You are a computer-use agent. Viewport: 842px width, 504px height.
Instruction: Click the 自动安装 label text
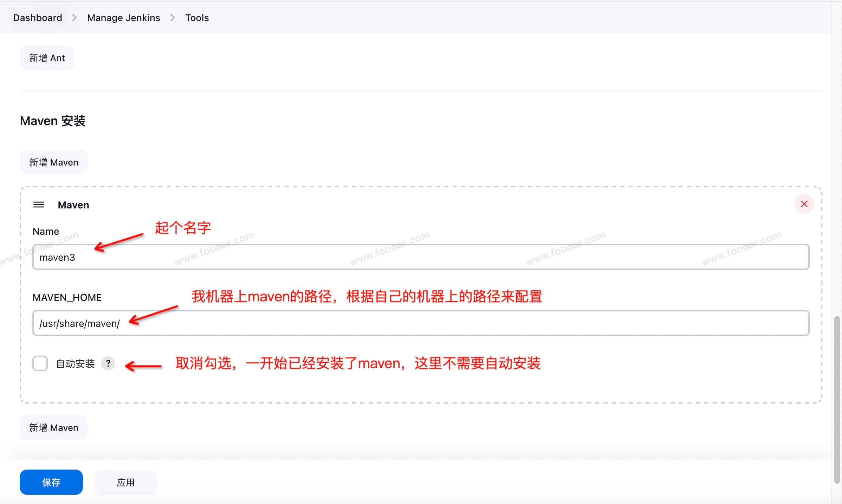point(76,364)
